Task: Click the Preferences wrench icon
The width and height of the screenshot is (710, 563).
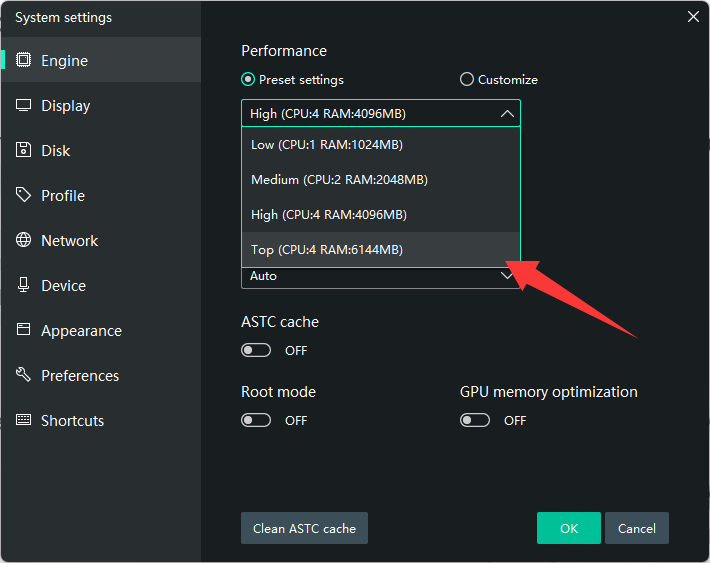Action: click(x=24, y=376)
